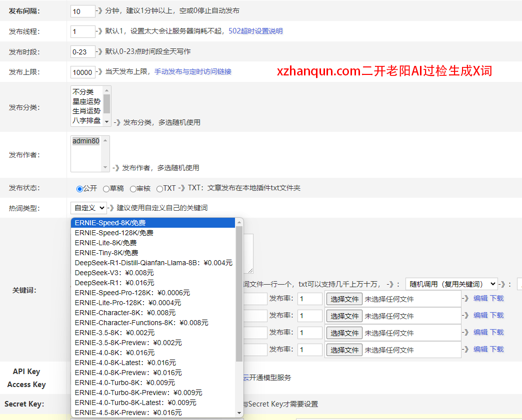Viewport: 522px width, 420px height.
Task: Click the 发布分类 list scroll-up arrow
Action: tap(106, 90)
